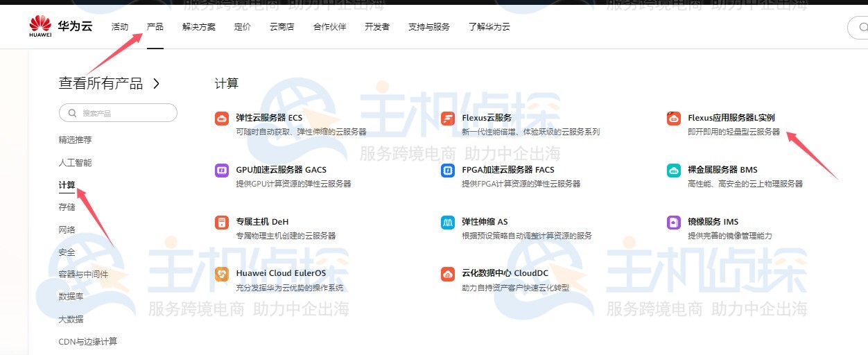868x355 pixels.
Task: Open the 了解华为云 menu
Action: [x=489, y=27]
